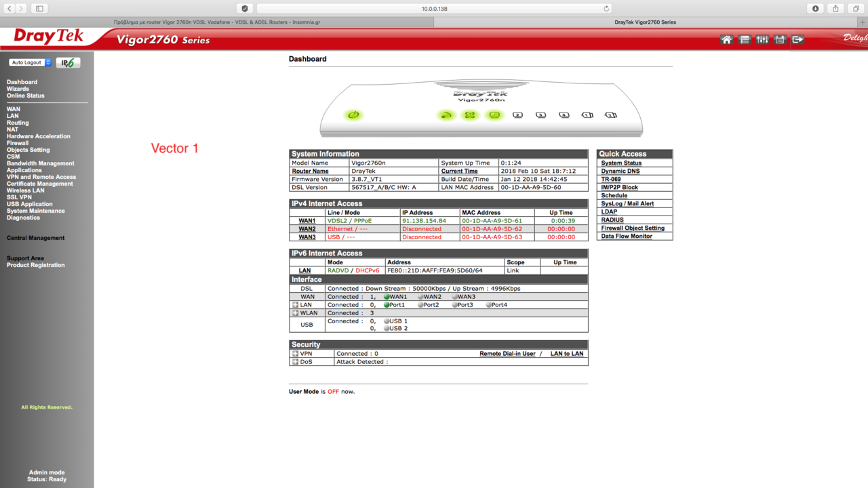Click IP address 91.138.154.84

point(425,221)
